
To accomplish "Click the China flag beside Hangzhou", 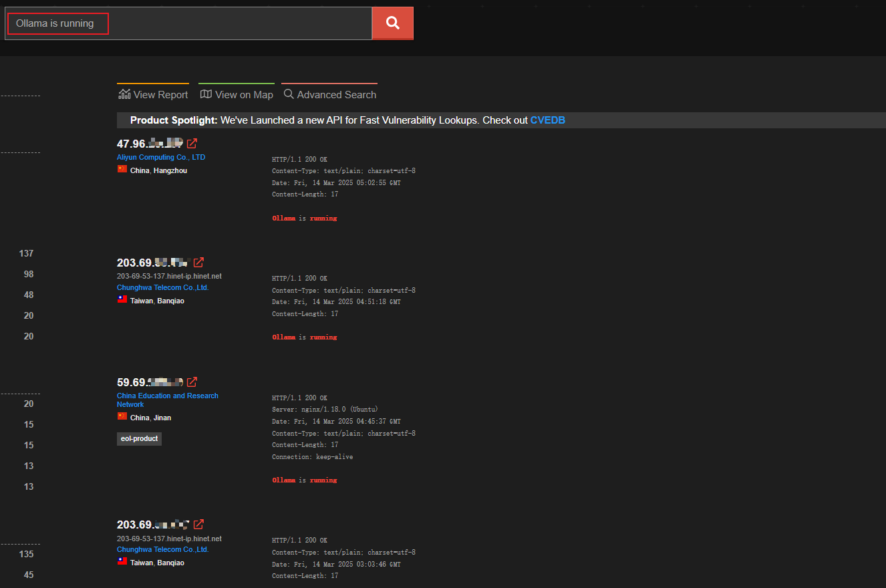I will [x=122, y=170].
